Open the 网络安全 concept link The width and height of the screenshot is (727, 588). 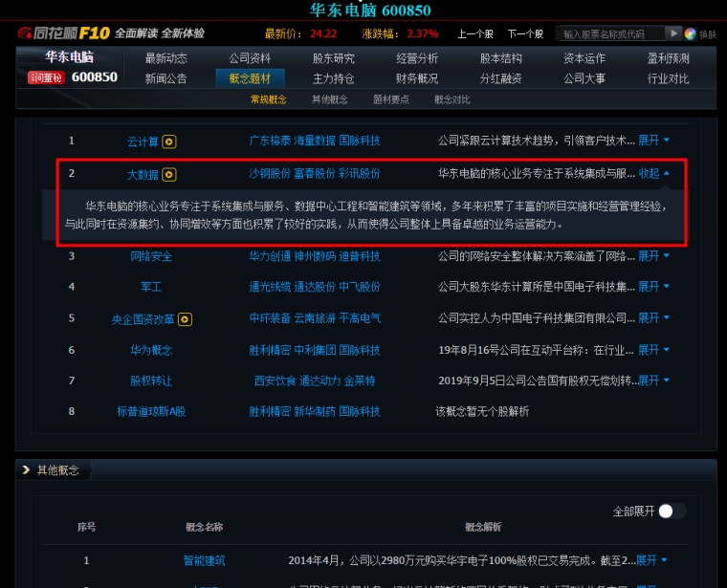[x=151, y=256]
